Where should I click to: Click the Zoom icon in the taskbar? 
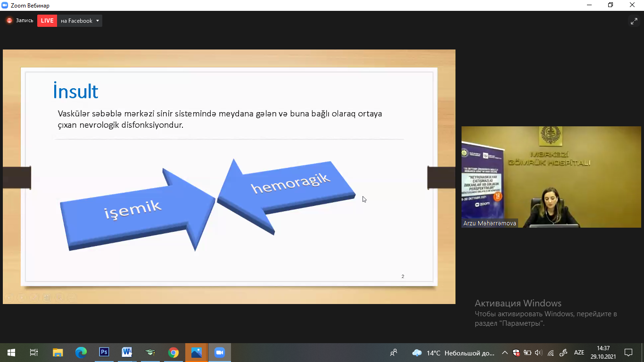tap(219, 353)
